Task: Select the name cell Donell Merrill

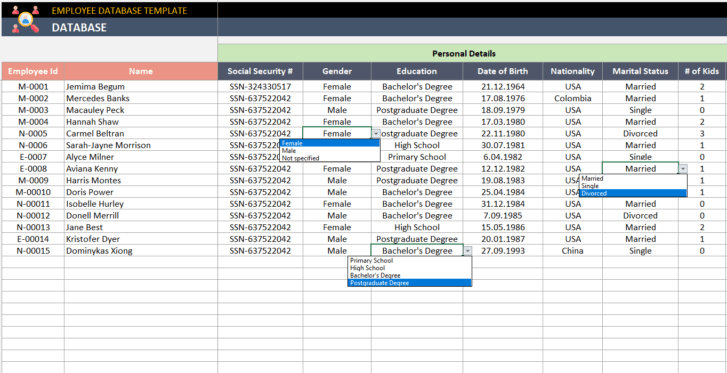Action: click(x=141, y=216)
